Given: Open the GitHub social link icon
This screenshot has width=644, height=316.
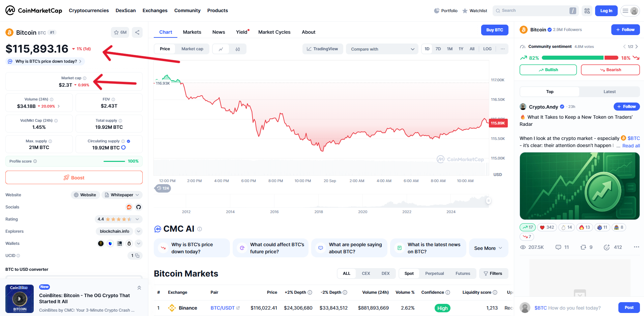Looking at the screenshot, I should click(139, 207).
